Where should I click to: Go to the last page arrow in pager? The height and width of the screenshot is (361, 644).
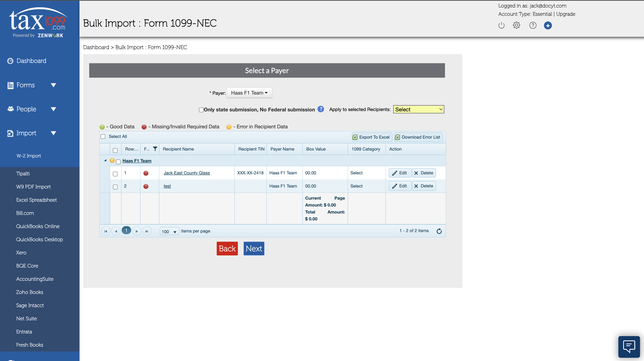147,231
